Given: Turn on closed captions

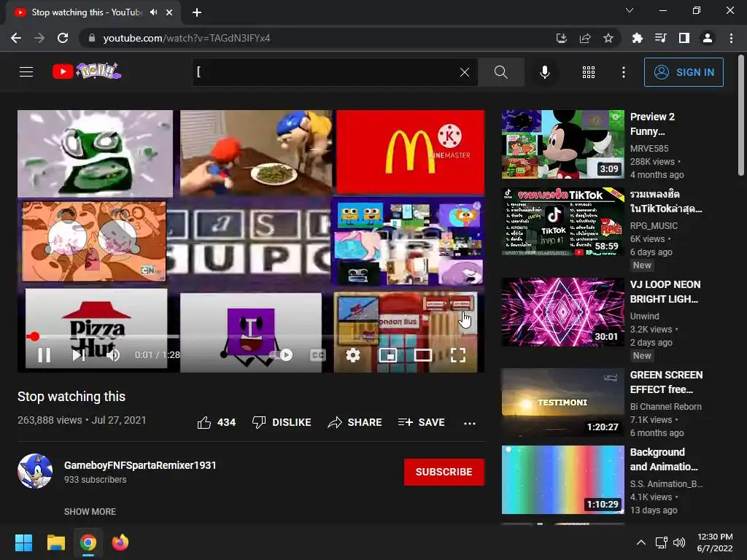Looking at the screenshot, I should pyautogui.click(x=317, y=355).
